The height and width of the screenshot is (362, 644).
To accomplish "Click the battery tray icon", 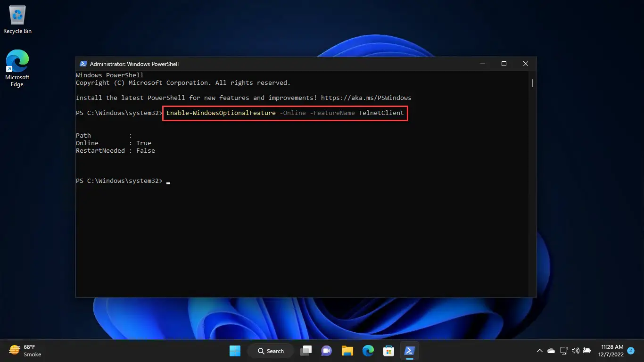I will pyautogui.click(x=587, y=351).
